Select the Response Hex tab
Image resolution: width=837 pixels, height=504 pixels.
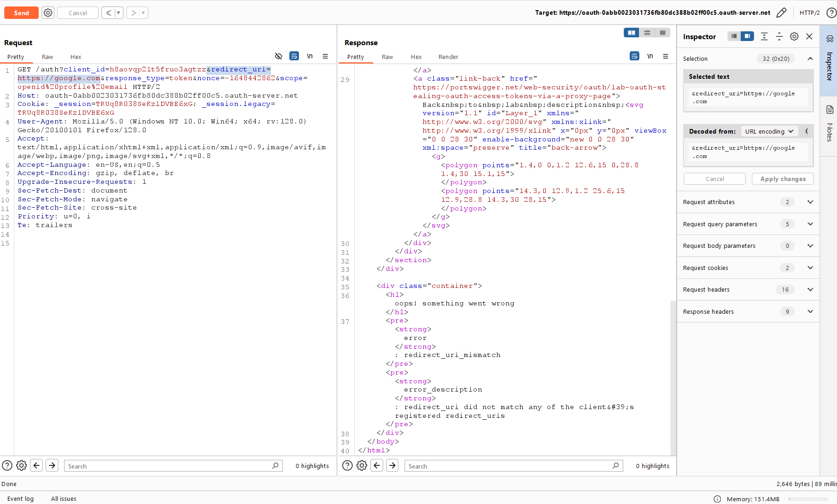[416, 57]
